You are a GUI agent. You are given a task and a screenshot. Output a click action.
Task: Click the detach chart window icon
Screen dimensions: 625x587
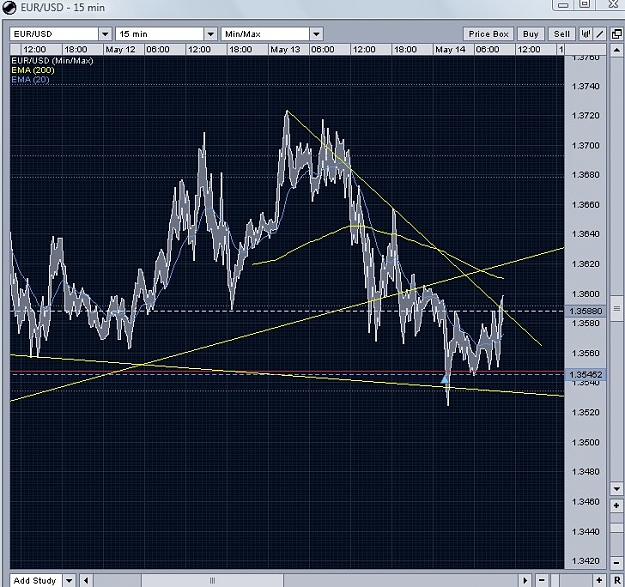point(617,34)
